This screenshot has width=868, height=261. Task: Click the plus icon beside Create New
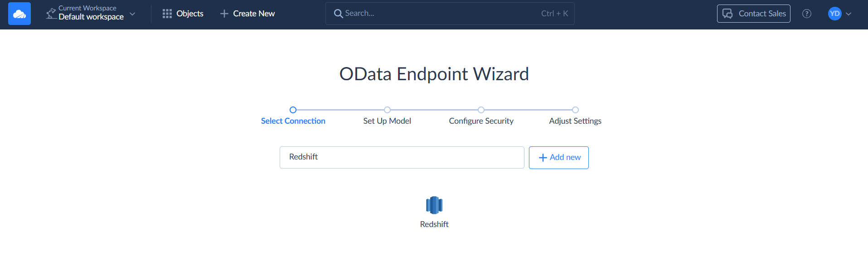[224, 14]
